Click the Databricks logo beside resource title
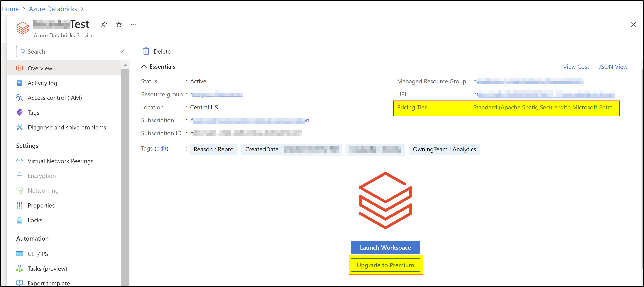644x287 pixels. tap(22, 28)
